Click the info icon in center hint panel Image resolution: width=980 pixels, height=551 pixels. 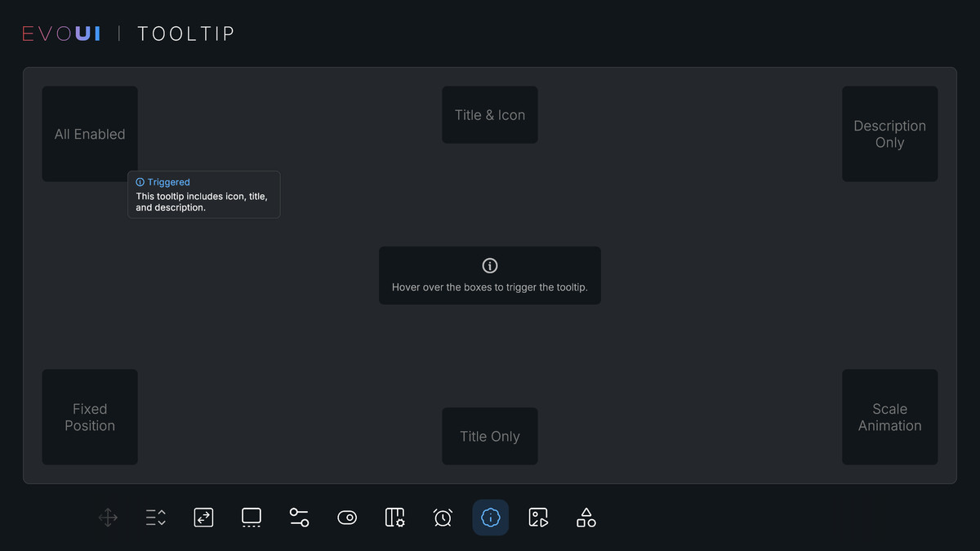(x=490, y=265)
